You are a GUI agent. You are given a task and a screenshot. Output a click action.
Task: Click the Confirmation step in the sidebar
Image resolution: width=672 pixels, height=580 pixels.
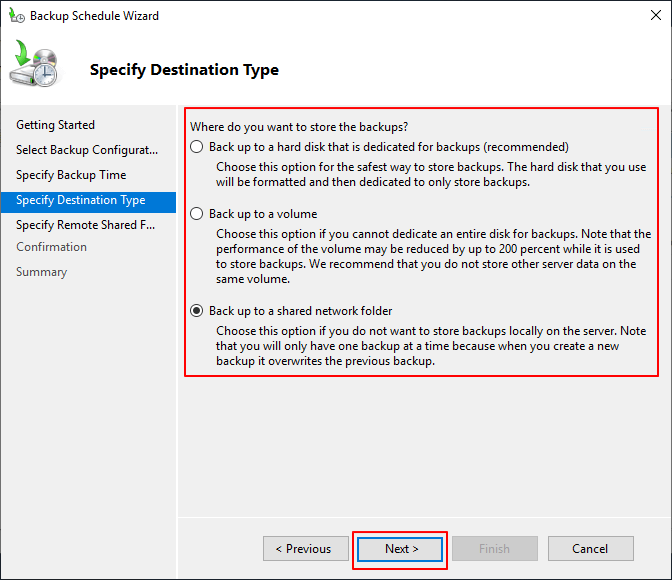click(x=52, y=247)
